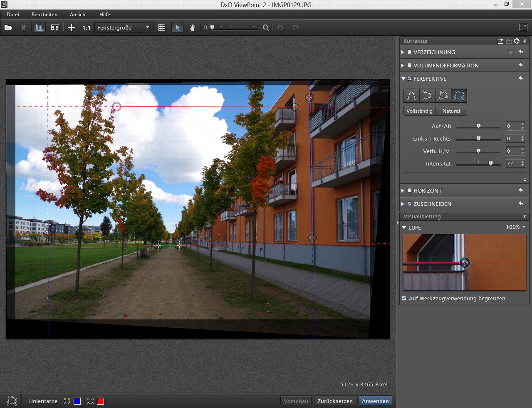Reset the Perspektive correction
532x408 pixels.
pyautogui.click(x=521, y=78)
